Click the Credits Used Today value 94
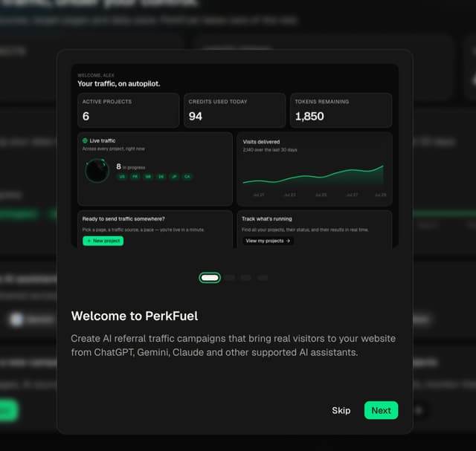This screenshot has height=451, width=476. 196,116
